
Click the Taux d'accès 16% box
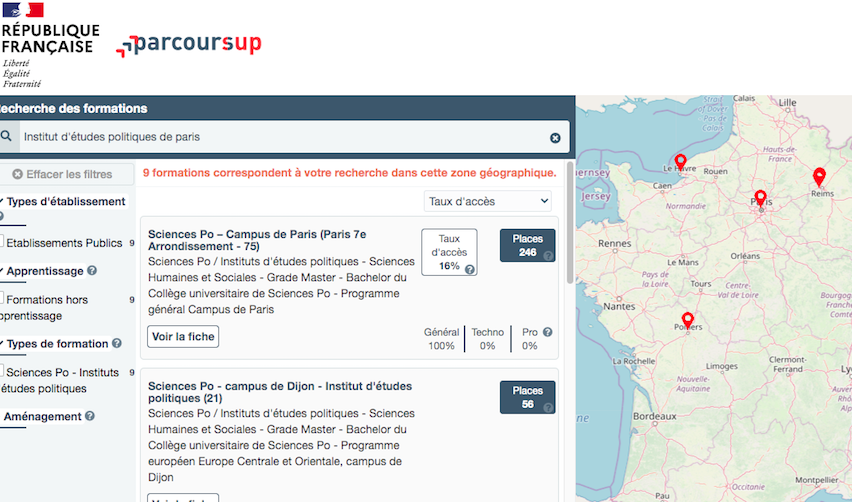[449, 252]
